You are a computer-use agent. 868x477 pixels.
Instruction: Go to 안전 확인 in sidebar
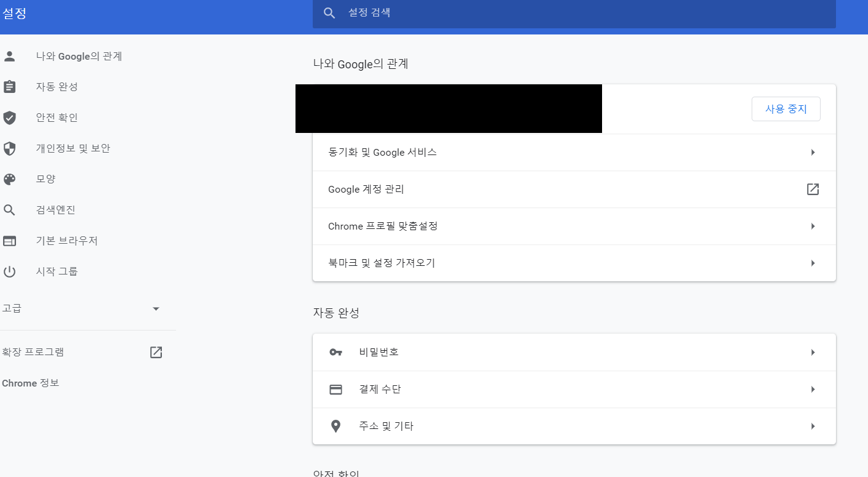[x=57, y=118]
